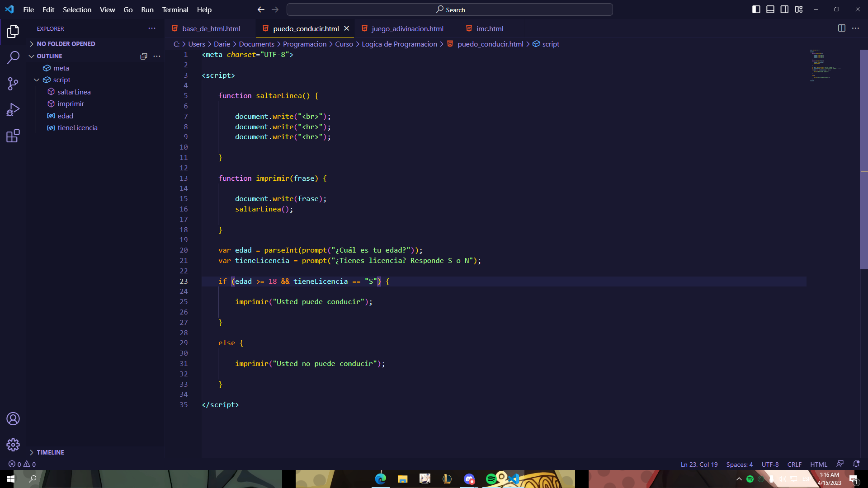Open editor more actions ellipsis
The width and height of the screenshot is (868, 488).
tap(855, 28)
